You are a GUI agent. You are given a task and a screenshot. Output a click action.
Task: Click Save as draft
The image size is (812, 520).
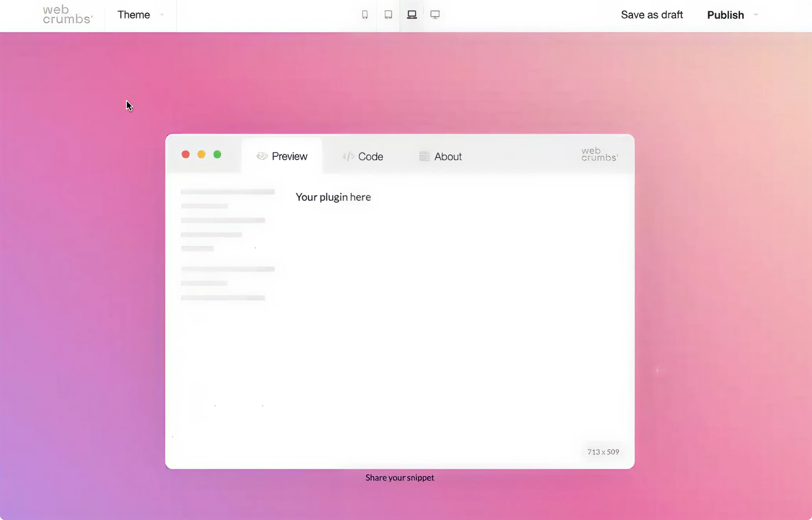click(x=651, y=14)
